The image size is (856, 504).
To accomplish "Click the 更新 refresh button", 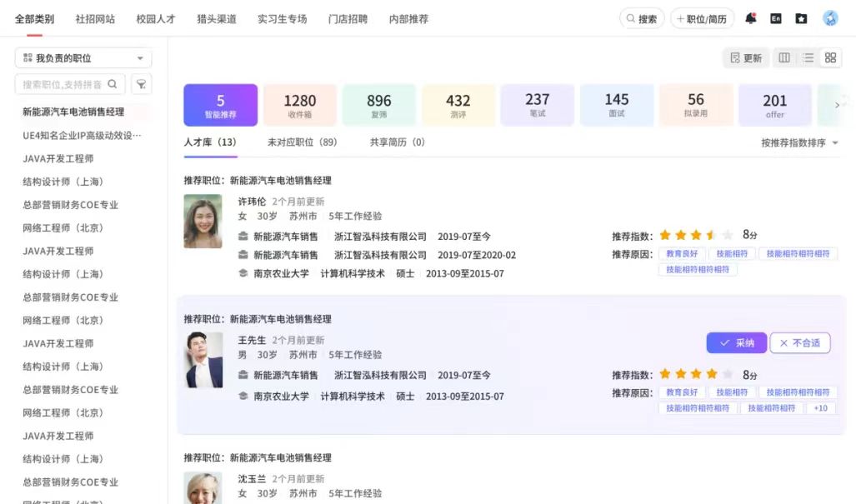I will tap(746, 57).
